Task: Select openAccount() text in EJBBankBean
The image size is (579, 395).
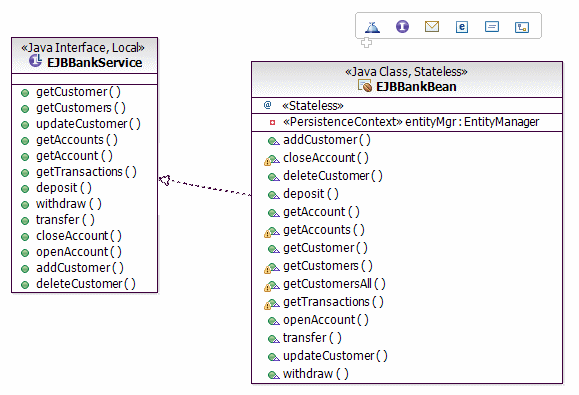Action: point(326,320)
